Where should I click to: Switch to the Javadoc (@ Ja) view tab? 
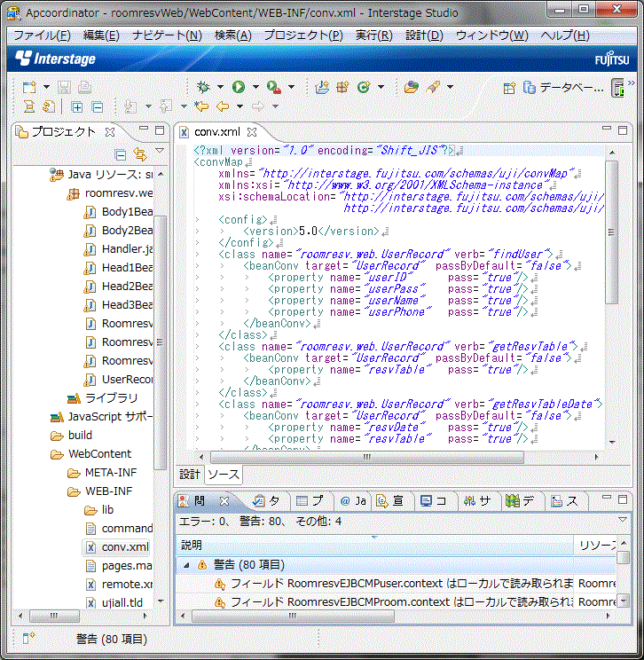[353, 501]
